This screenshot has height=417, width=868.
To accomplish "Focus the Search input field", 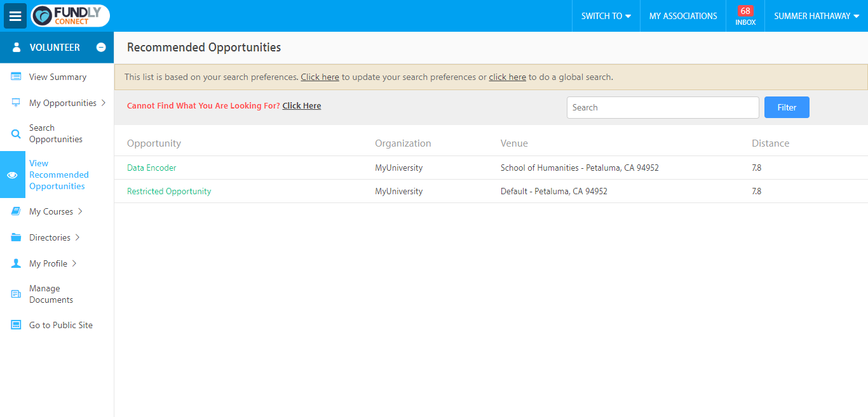I will 663,107.
